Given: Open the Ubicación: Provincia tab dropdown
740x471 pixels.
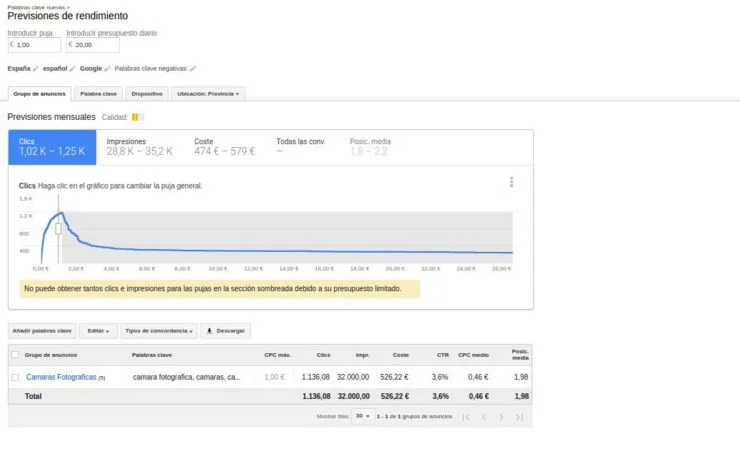Looking at the screenshot, I should [x=208, y=94].
